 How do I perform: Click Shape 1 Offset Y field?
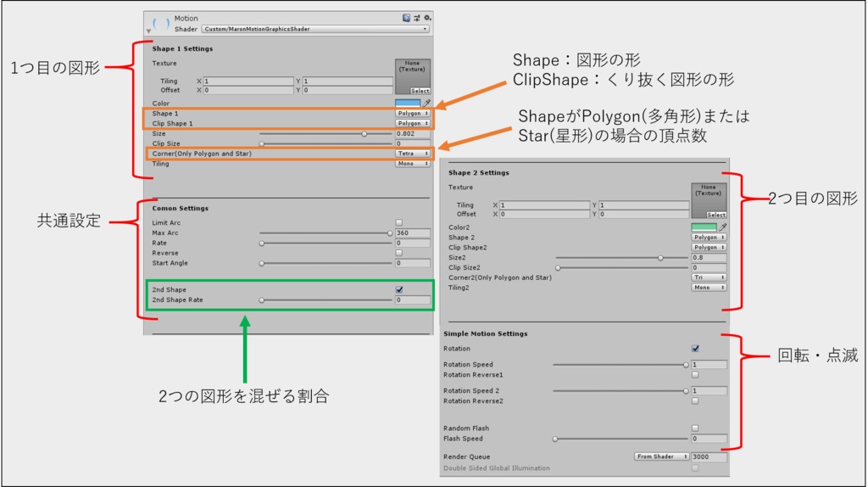point(348,90)
